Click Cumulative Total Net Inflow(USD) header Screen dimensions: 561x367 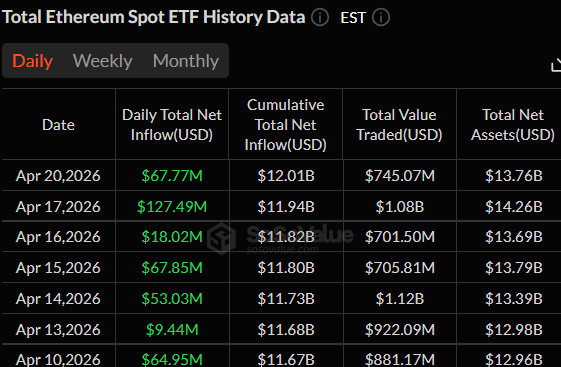tap(286, 125)
